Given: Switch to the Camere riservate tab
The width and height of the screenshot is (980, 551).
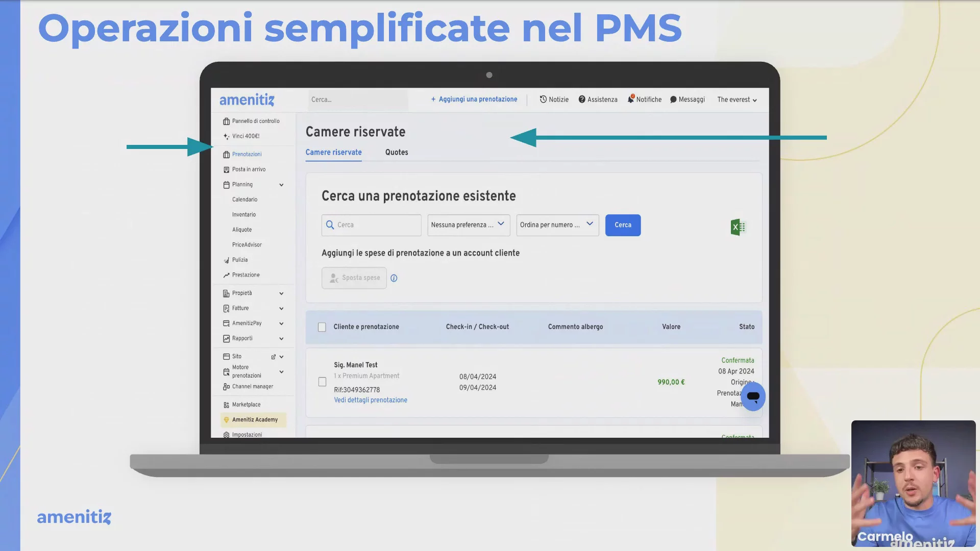Looking at the screenshot, I should [x=333, y=153].
